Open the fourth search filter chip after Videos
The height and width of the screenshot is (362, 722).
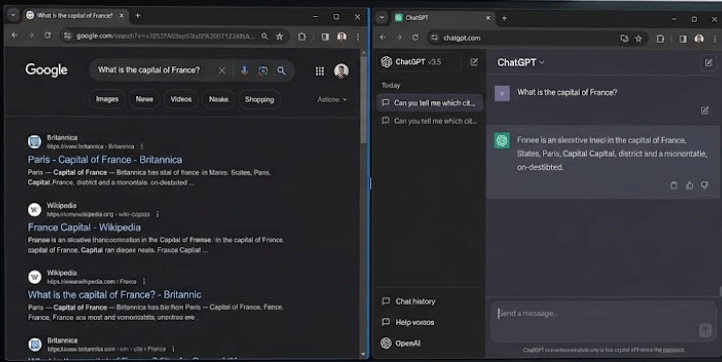coord(218,99)
